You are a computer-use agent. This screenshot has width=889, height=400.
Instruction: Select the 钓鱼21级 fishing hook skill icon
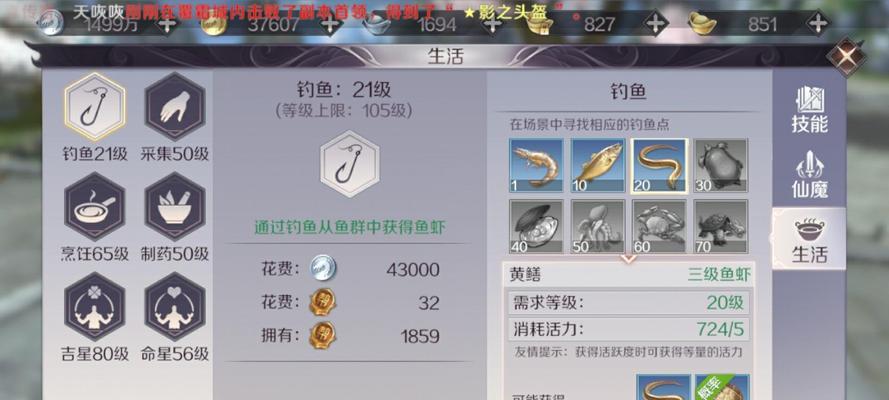tap(94, 107)
